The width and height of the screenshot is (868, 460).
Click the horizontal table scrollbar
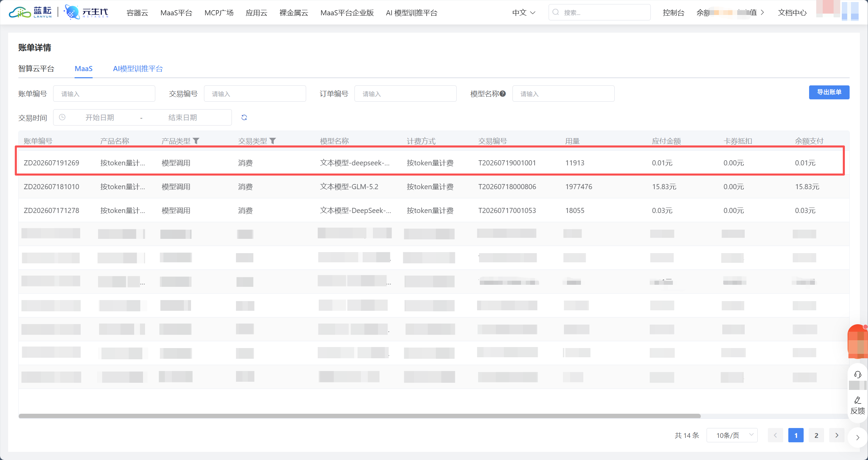click(360, 416)
